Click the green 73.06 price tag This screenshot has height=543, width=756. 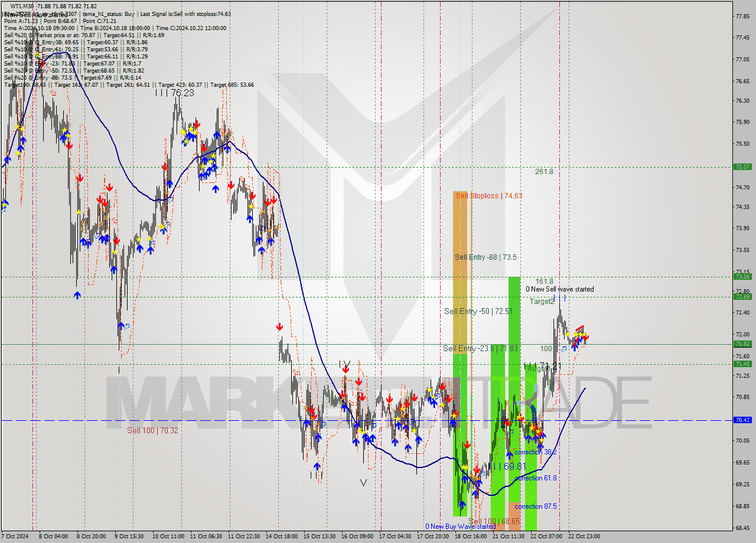(742, 276)
